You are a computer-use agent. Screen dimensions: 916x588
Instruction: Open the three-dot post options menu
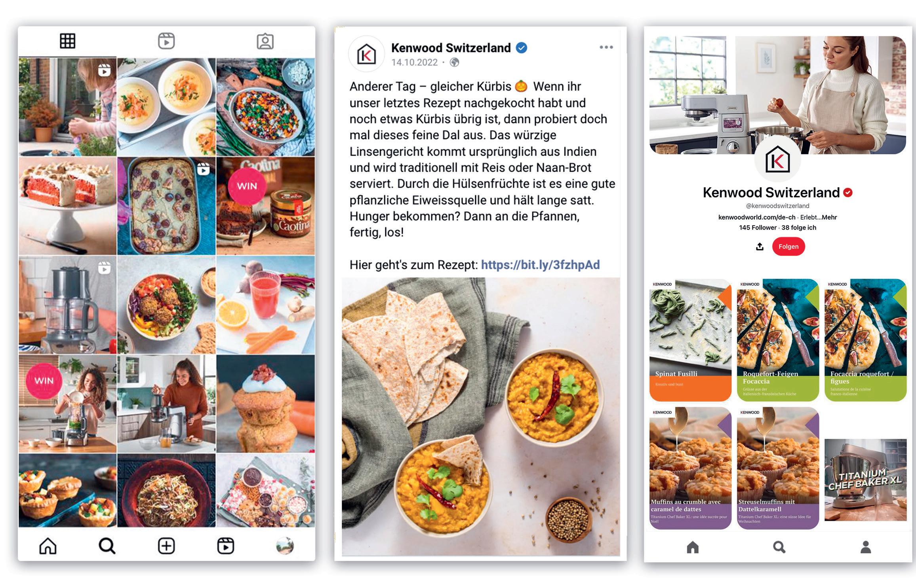[606, 47]
